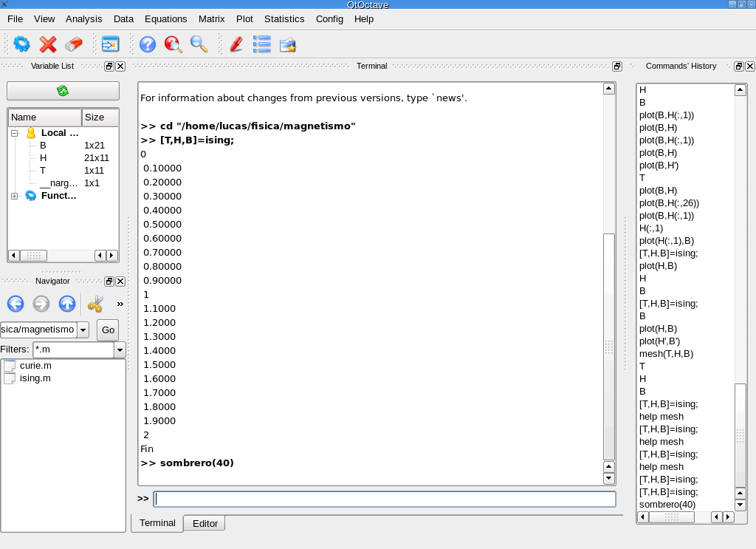
Task: Switch to the Terminal tab
Action: (x=157, y=523)
